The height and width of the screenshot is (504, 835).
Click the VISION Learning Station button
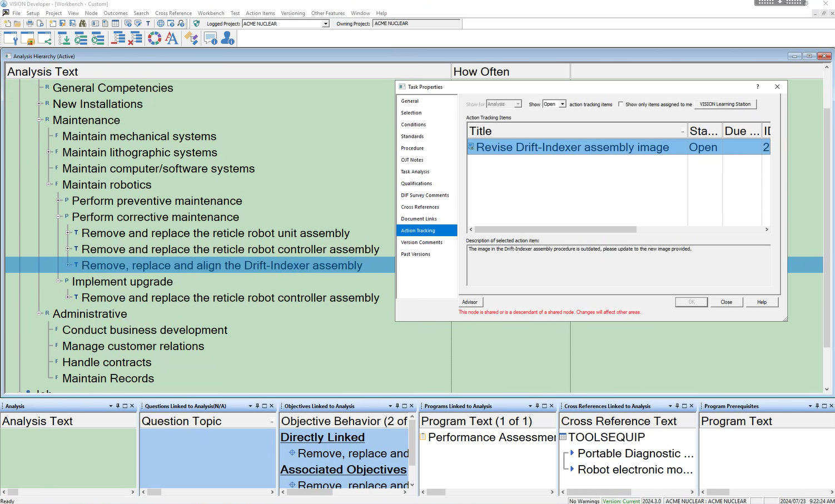pyautogui.click(x=725, y=104)
